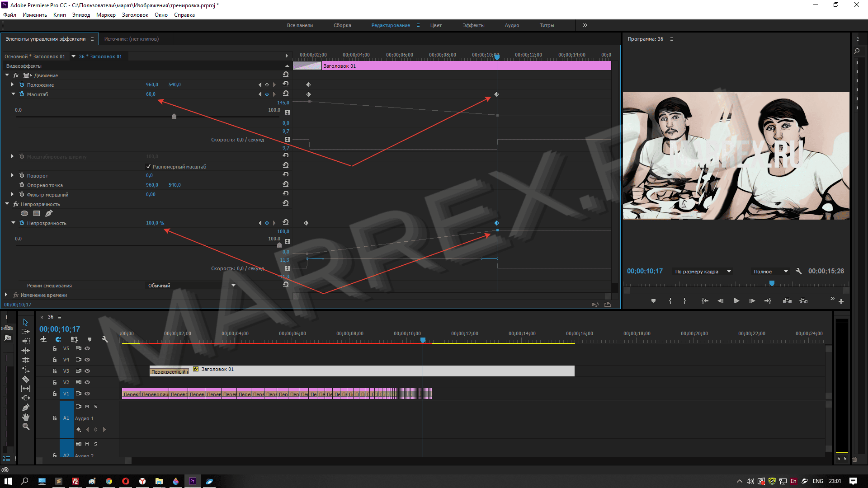The image size is (868, 488).
Task: Open the Файл menu
Action: coord(9,15)
